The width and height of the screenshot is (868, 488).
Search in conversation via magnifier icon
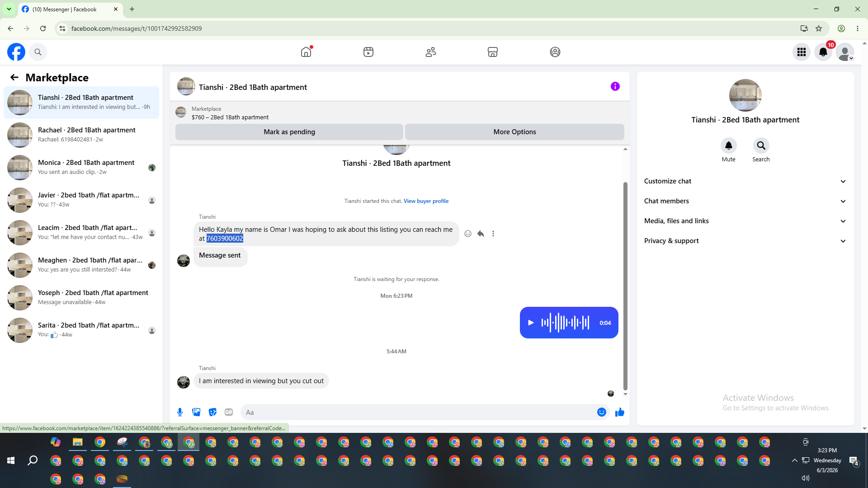(x=761, y=145)
